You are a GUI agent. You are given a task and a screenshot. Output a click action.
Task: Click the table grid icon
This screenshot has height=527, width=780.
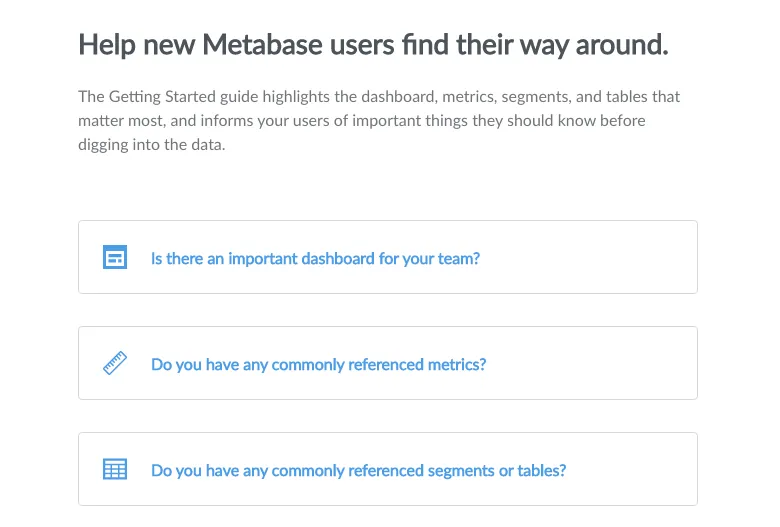coord(115,469)
